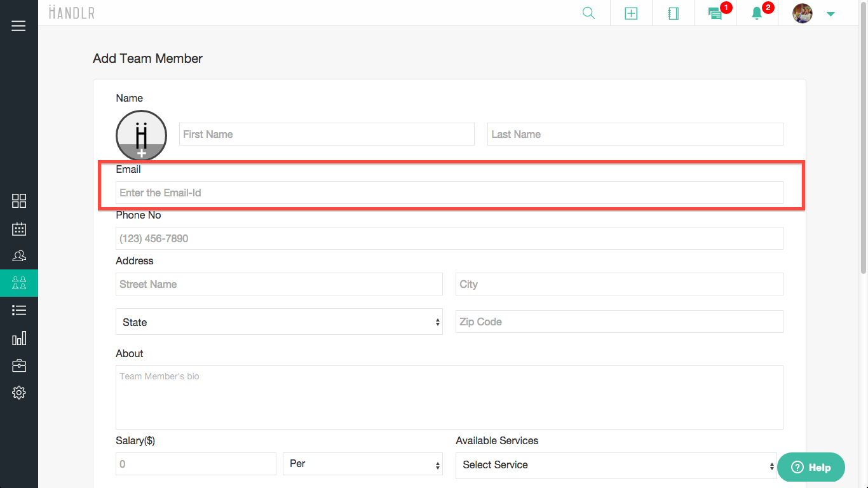Open the salary Per dropdown

coord(362,464)
